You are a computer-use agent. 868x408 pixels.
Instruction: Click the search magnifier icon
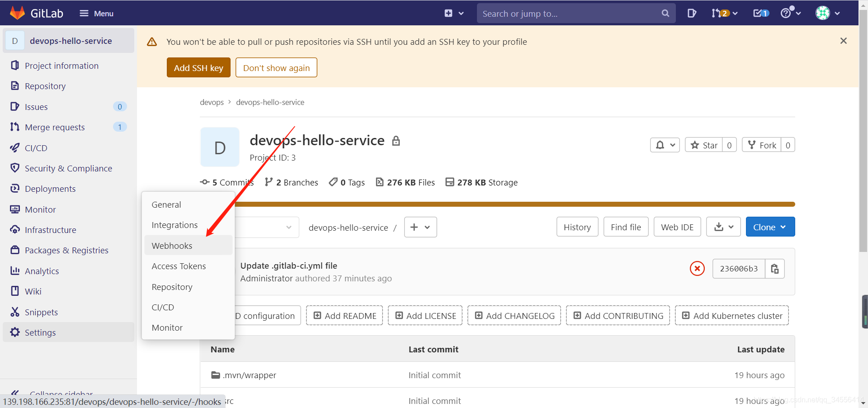click(x=665, y=13)
